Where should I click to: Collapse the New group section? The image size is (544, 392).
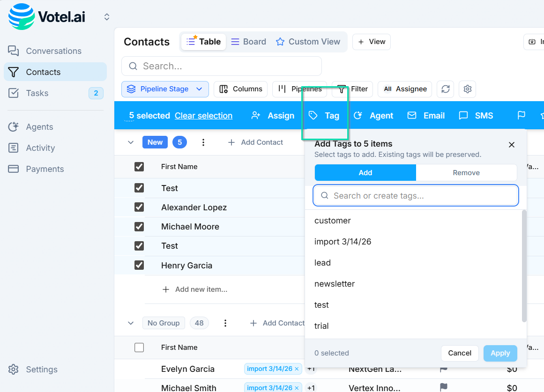point(130,142)
